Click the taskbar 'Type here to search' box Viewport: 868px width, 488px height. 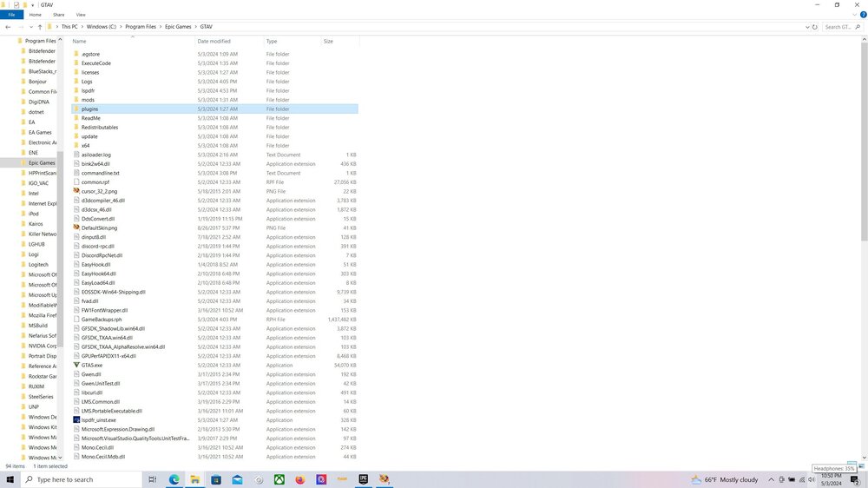[82, 479]
